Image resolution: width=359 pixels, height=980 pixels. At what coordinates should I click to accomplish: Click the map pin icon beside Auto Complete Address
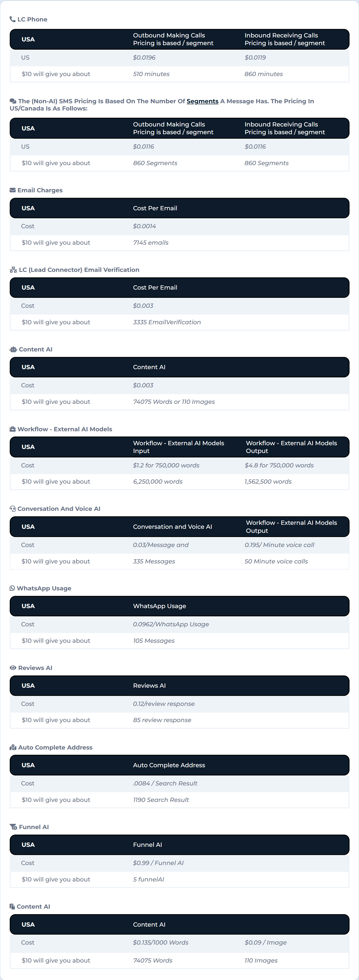pos(13,747)
